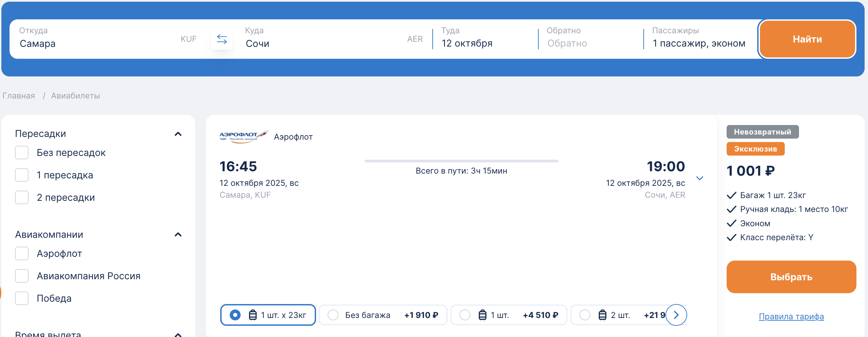This screenshot has width=868, height=337.
Task: Click the Невозвратный tariff badge
Action: pos(762,132)
